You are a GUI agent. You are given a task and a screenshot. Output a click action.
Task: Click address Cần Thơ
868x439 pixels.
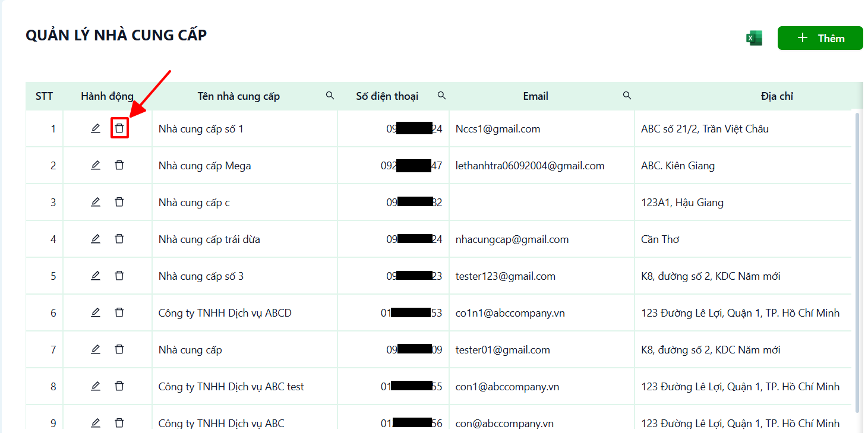[x=660, y=239]
